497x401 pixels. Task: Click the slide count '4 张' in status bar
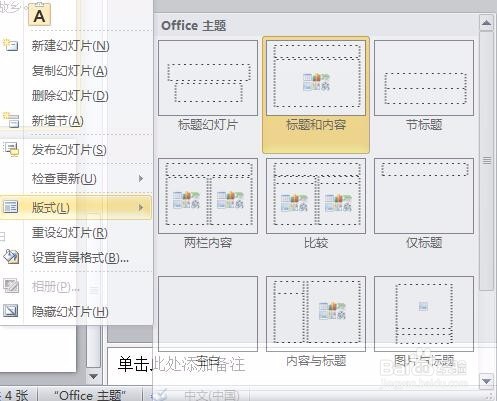[17, 395]
